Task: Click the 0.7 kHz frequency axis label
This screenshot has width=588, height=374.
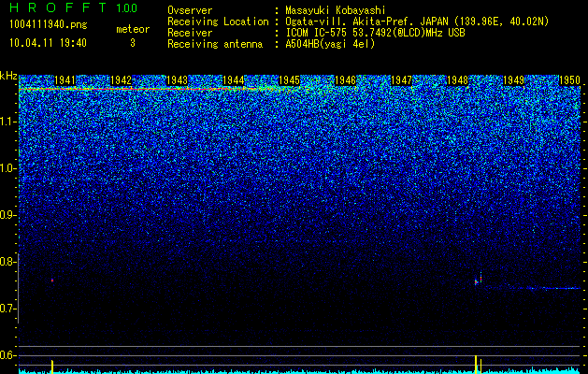Action: click(x=8, y=309)
